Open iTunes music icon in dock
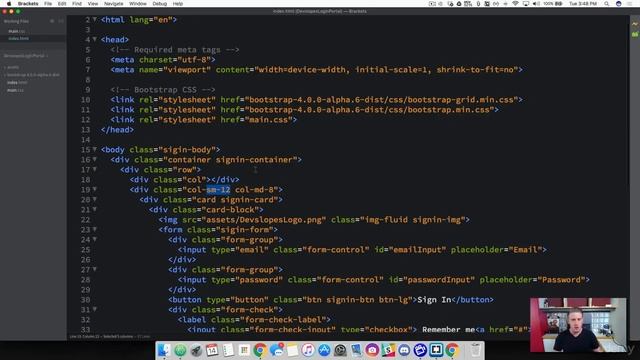This screenshot has height=360, width=640. pos(308,350)
